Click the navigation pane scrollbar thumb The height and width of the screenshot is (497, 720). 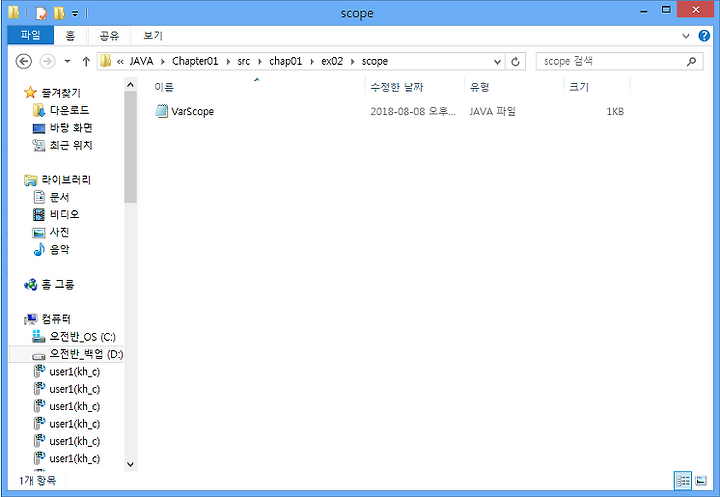click(x=130, y=147)
